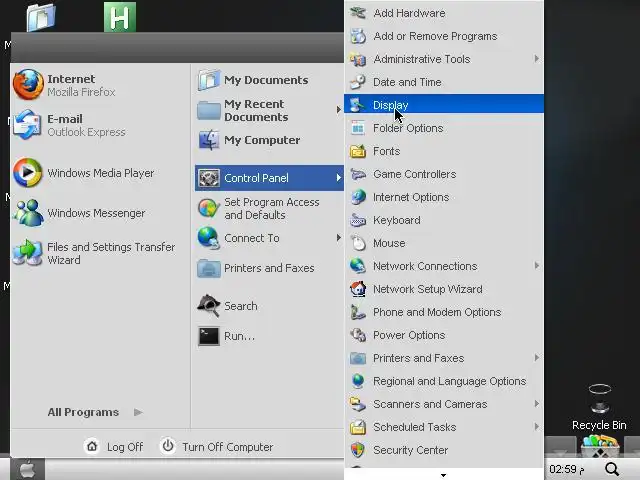Expand the Administrative Tools submenu arrow
640x480 pixels.
tap(537, 59)
